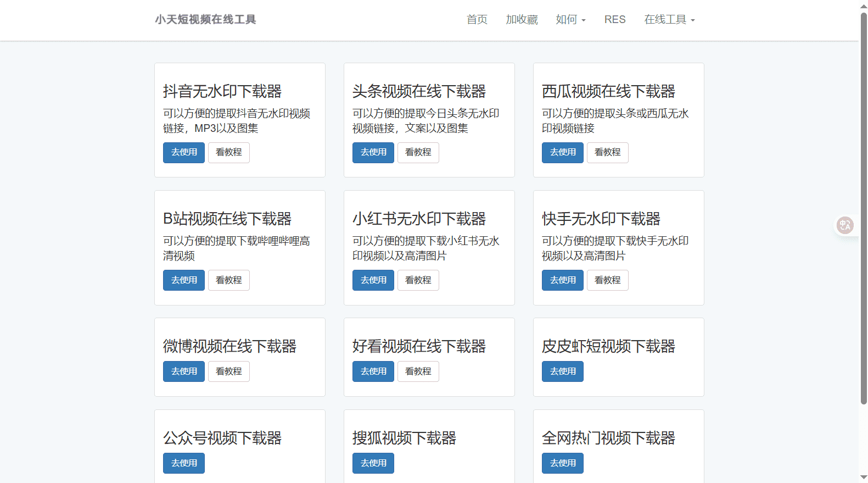Click the 好看视频在线下载器 heading
The image size is (868, 483).
[x=419, y=346]
